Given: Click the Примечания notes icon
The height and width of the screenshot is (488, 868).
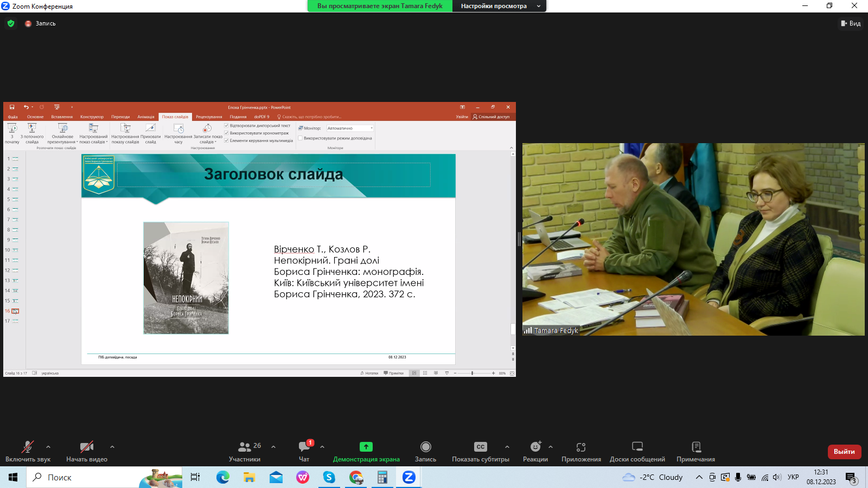Looking at the screenshot, I should [x=696, y=447].
